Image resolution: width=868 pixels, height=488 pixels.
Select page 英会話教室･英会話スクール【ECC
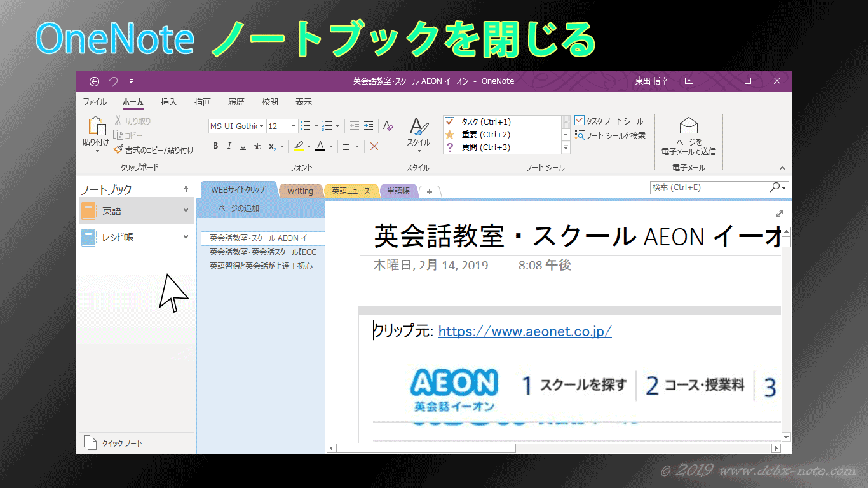[x=262, y=252]
